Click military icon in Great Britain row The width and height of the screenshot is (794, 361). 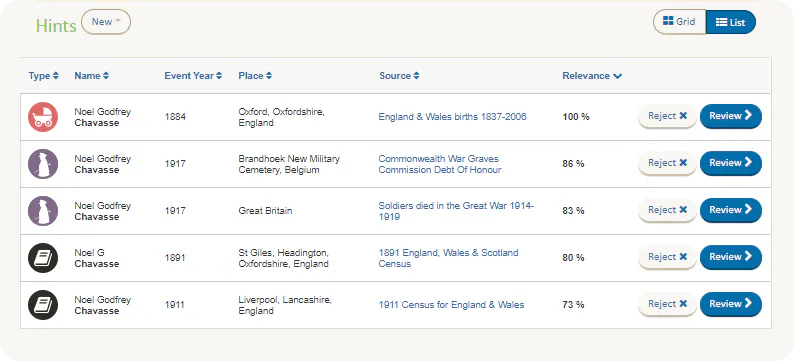click(43, 211)
